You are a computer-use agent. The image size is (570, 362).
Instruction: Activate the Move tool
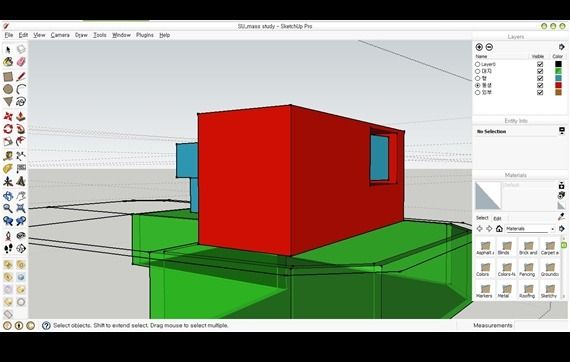coord(8,116)
